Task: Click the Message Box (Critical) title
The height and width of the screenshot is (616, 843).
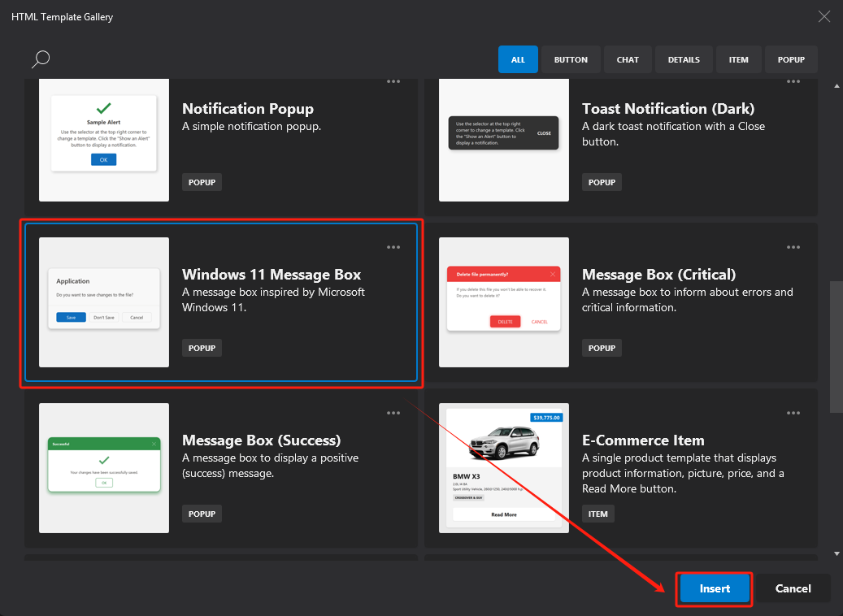Action: click(658, 274)
